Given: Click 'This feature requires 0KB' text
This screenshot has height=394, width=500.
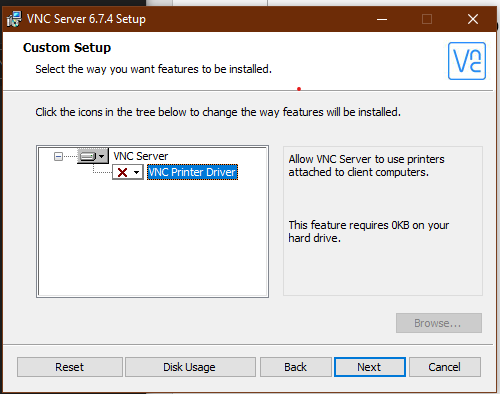Looking at the screenshot, I should point(369,232).
